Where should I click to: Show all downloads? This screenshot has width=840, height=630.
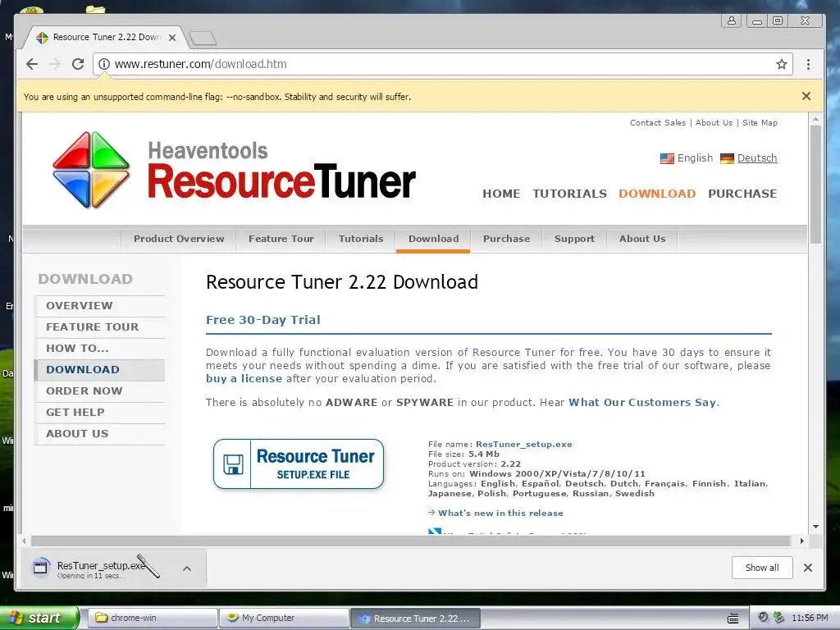(762, 568)
